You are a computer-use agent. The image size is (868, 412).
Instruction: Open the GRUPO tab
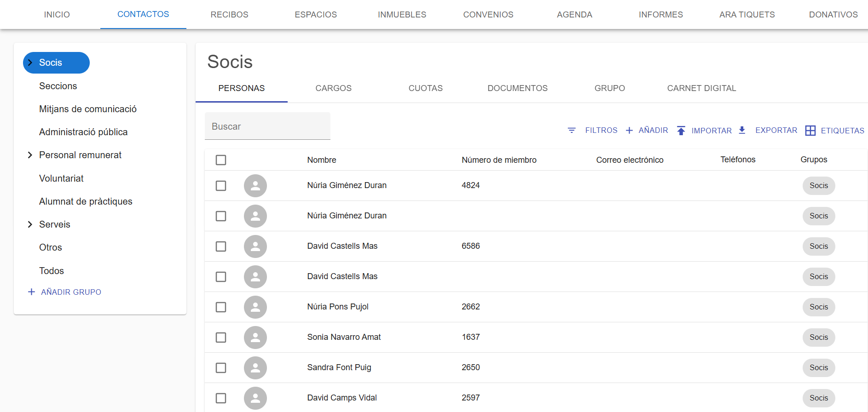tap(610, 88)
